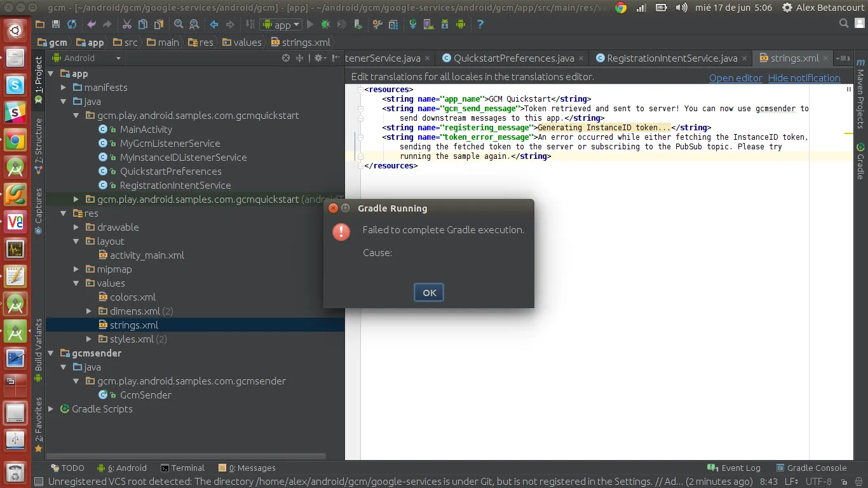Image resolution: width=868 pixels, height=488 pixels.
Task: Open the Terminal tool window
Action: pos(183,468)
